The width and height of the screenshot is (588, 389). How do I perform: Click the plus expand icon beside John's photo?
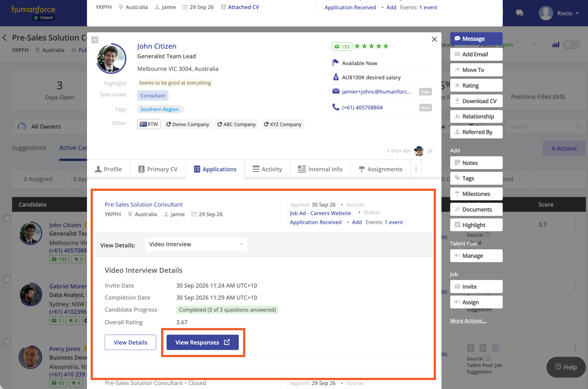[95, 40]
